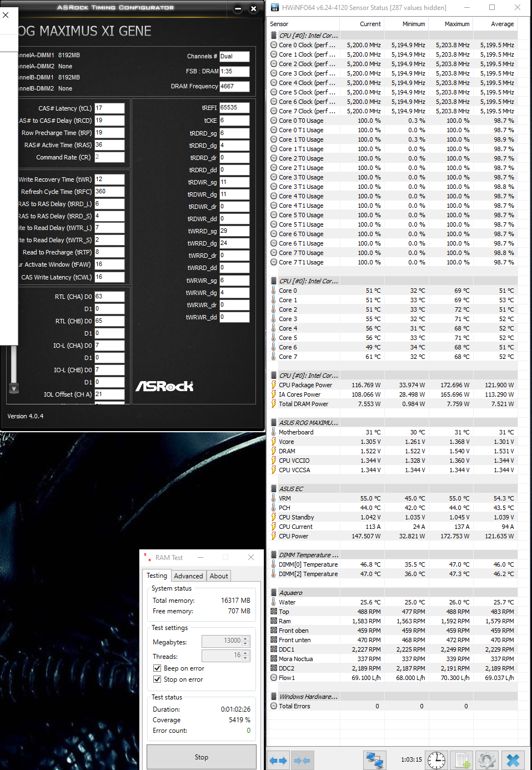Click the CAS# Latency (tCL) value field
This screenshot has height=770, width=532.
(x=109, y=108)
